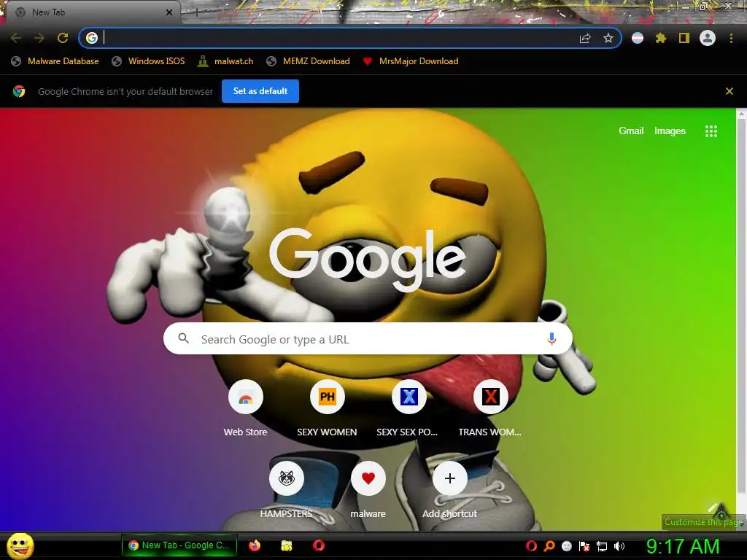Dismiss the default browser info bar
The width and height of the screenshot is (747, 560).
729,91
